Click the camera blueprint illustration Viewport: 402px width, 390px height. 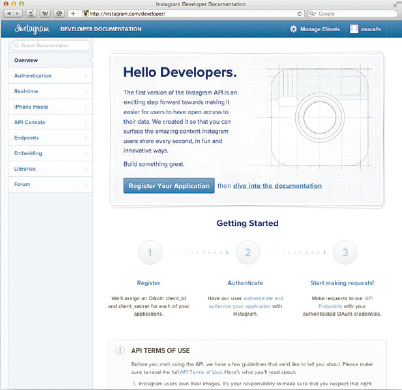319,118
